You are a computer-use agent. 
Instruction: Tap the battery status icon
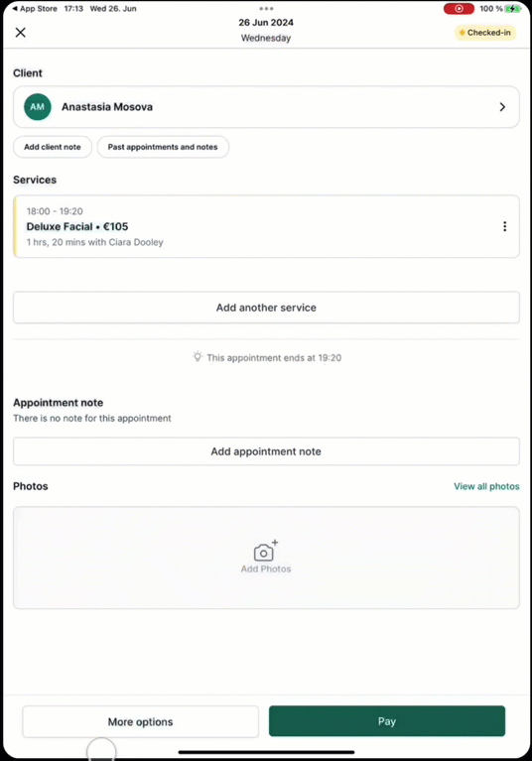512,9
